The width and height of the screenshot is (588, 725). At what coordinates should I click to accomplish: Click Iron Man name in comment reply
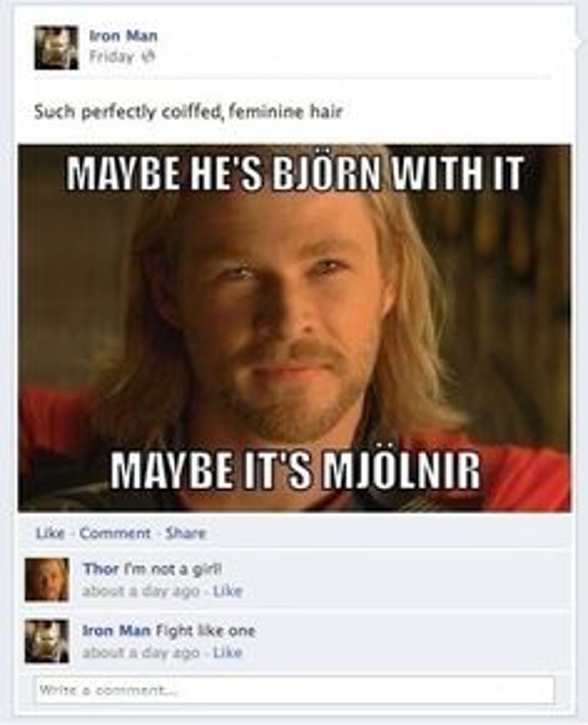tap(116, 630)
